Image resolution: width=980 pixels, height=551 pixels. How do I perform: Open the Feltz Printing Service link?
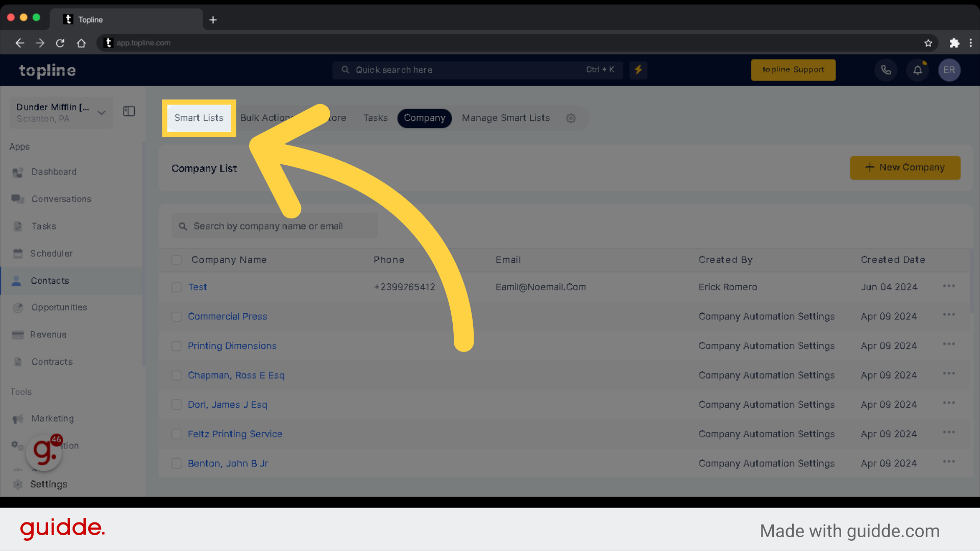point(235,434)
